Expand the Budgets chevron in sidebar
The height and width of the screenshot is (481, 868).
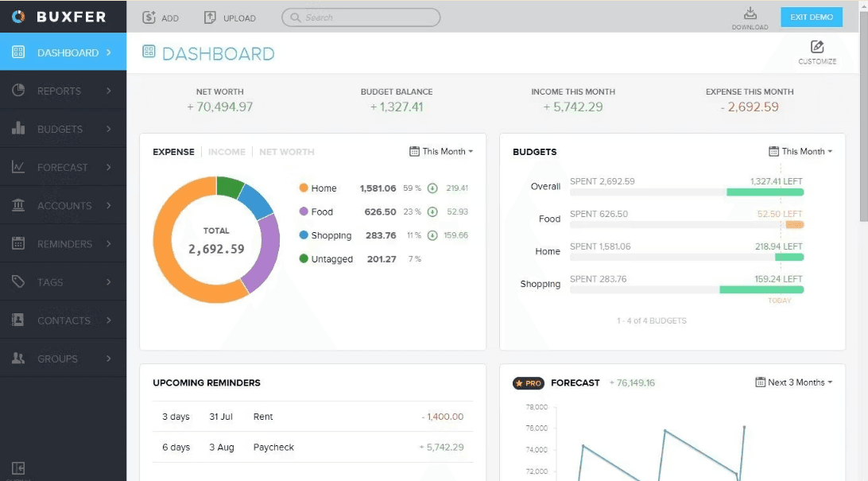108,129
